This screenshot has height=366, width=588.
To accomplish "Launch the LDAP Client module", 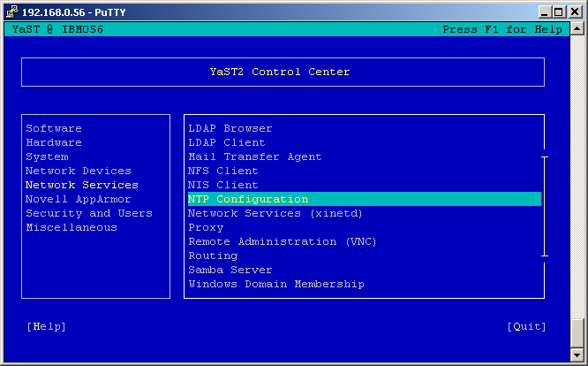I will click(227, 142).
